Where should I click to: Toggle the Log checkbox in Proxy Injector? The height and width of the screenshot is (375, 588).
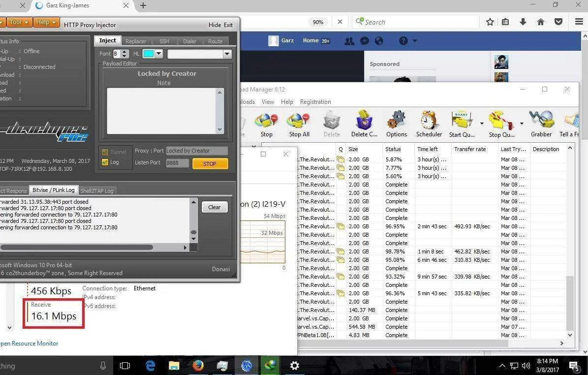(105, 162)
